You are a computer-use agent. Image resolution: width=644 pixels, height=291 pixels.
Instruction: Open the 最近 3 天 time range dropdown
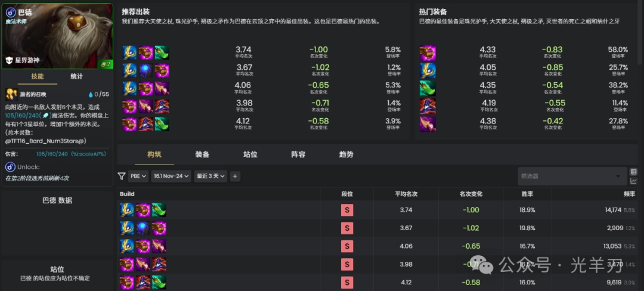coord(210,177)
